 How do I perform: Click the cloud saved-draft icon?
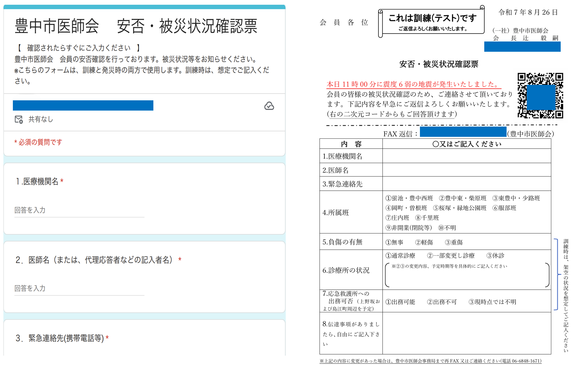269,106
